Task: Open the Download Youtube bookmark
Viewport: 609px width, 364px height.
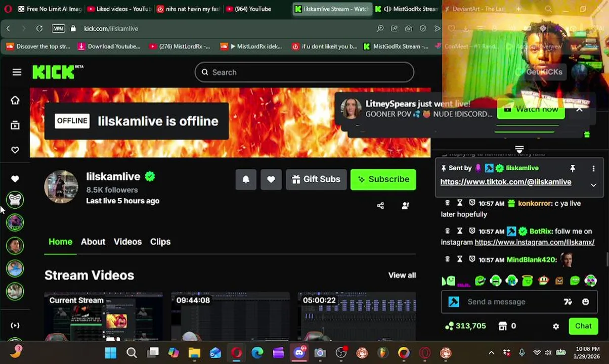Action: 109,47
